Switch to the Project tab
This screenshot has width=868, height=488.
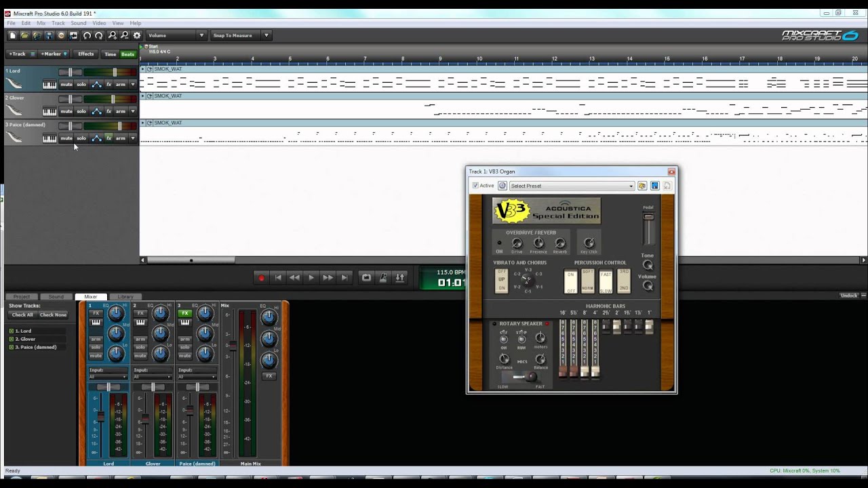(x=22, y=297)
